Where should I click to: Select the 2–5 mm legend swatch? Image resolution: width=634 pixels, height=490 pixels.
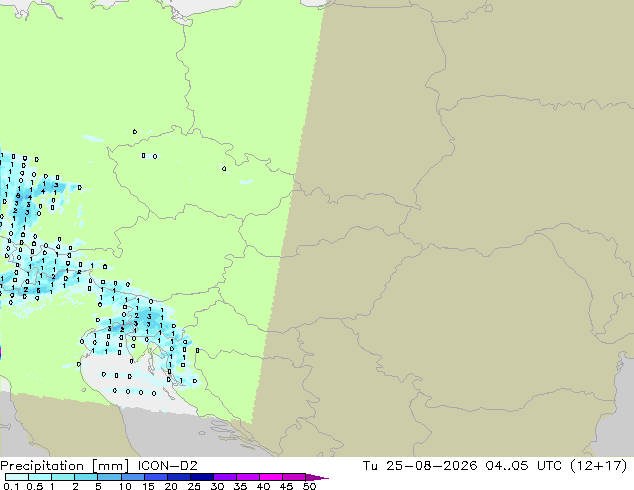click(86, 477)
